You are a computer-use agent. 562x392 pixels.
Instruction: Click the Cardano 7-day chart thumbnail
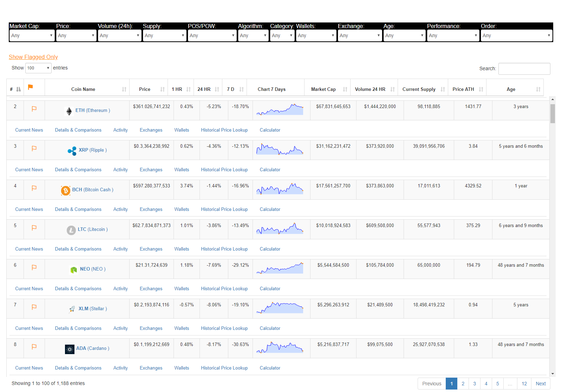(x=280, y=347)
